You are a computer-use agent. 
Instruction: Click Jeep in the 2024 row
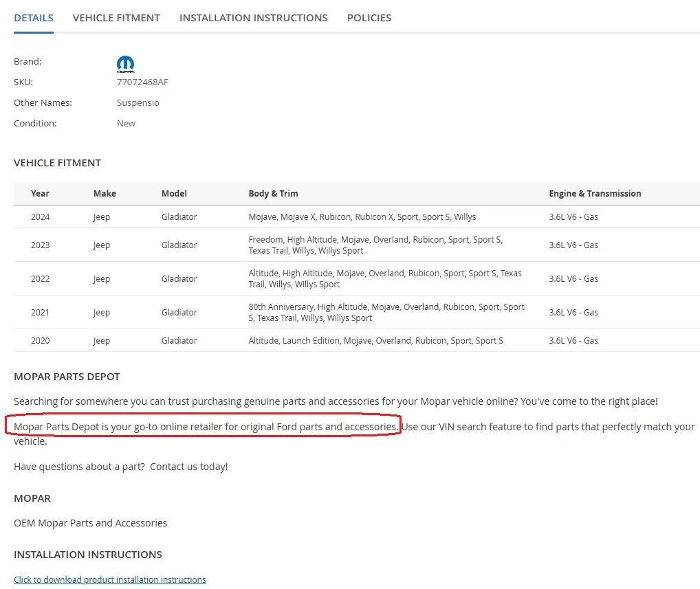pos(101,217)
